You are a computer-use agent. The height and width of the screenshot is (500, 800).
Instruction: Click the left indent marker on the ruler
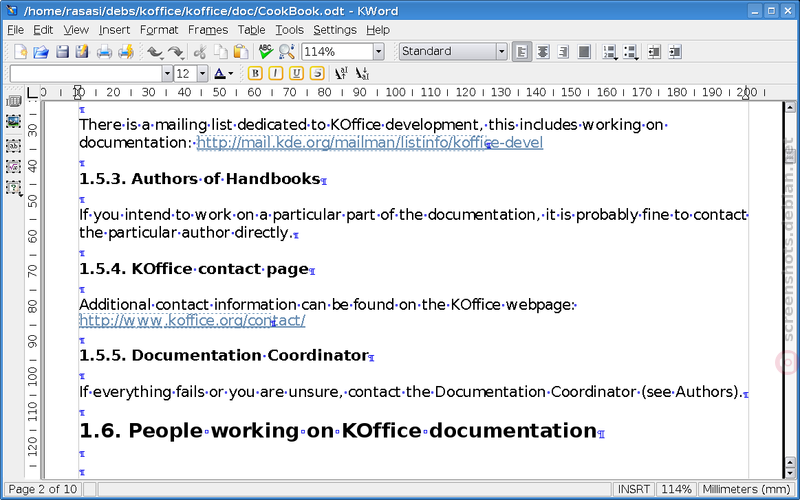(78, 93)
